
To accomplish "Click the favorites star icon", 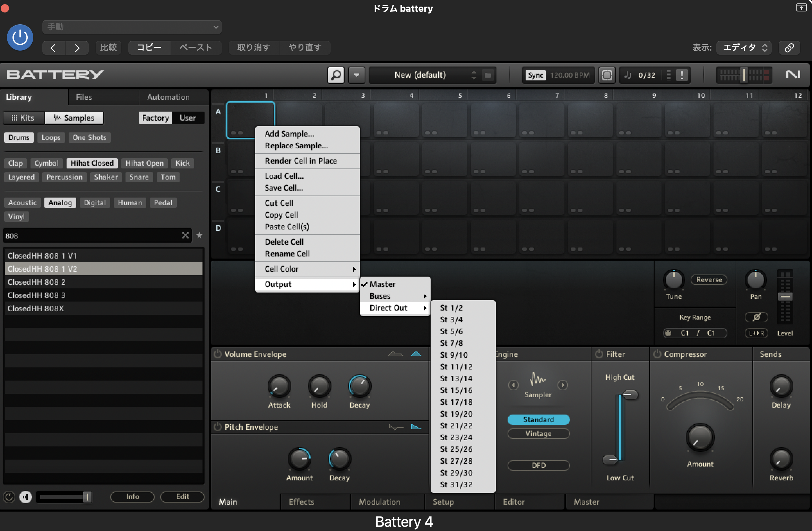I will [x=199, y=236].
